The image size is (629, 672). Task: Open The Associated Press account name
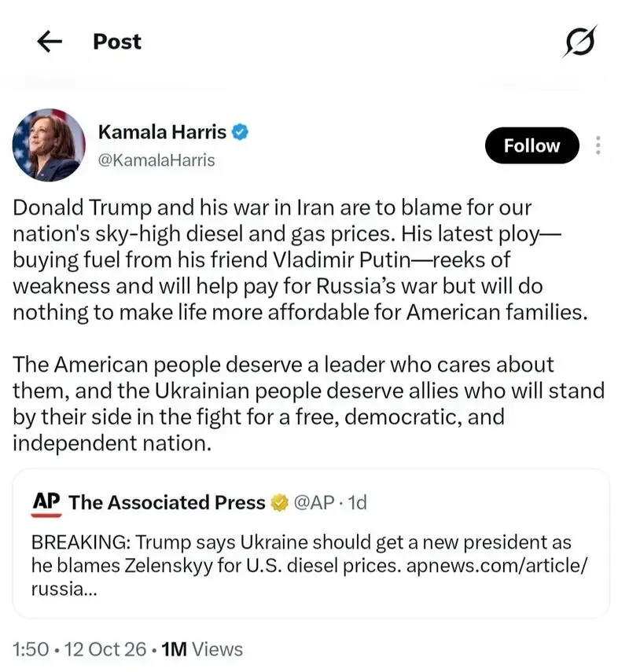pyautogui.click(x=167, y=502)
